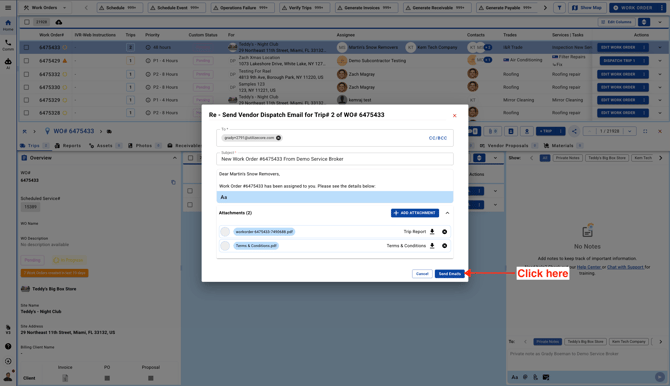Open the Generate Invoices alert tab
This screenshot has height=386, width=670.
(366, 8)
